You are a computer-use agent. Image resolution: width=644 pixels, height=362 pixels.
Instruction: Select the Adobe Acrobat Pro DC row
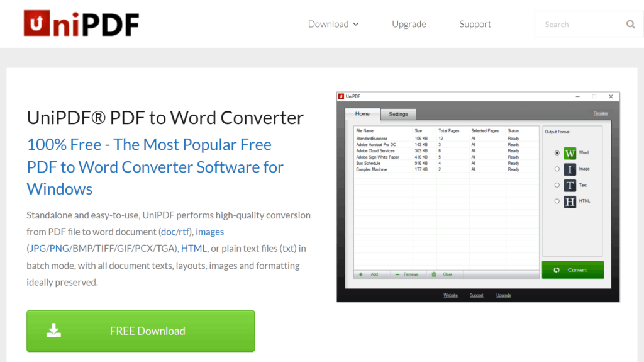pyautogui.click(x=446, y=145)
